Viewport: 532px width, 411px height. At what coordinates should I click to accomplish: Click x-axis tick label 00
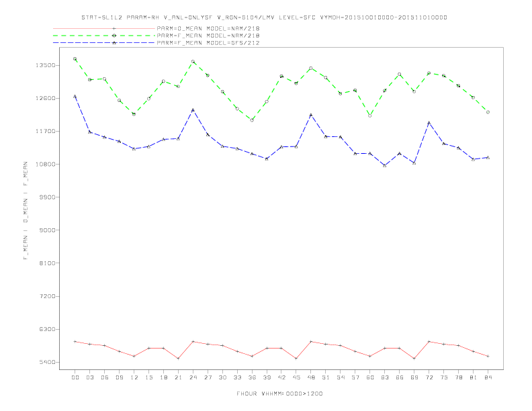tap(75, 377)
